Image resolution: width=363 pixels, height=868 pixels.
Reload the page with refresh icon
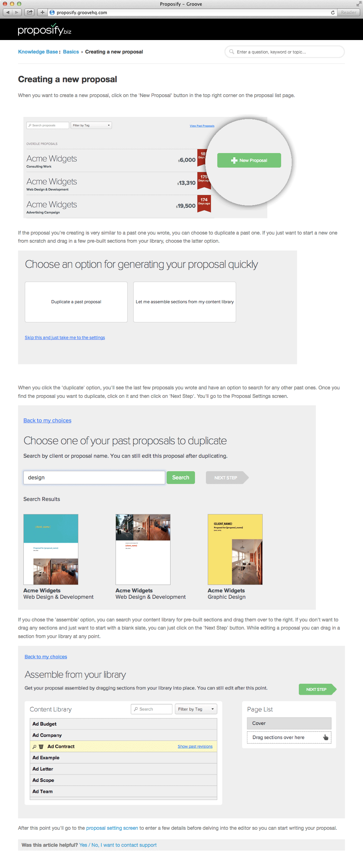click(333, 12)
